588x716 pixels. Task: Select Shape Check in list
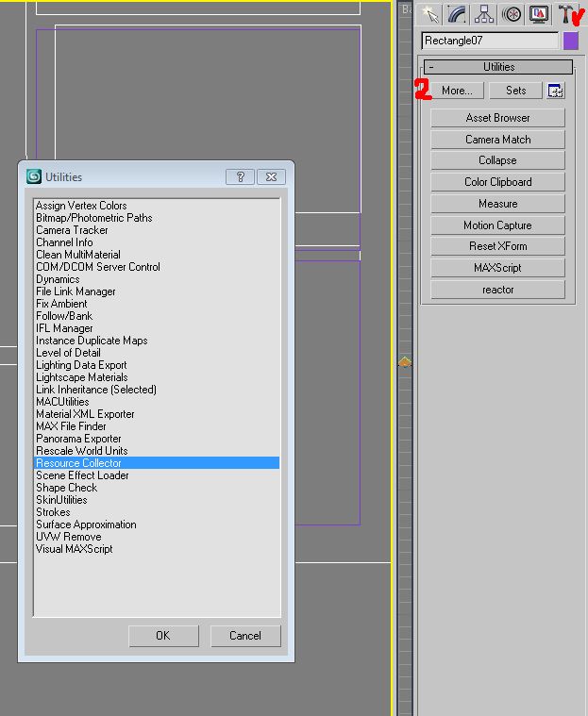point(157,488)
